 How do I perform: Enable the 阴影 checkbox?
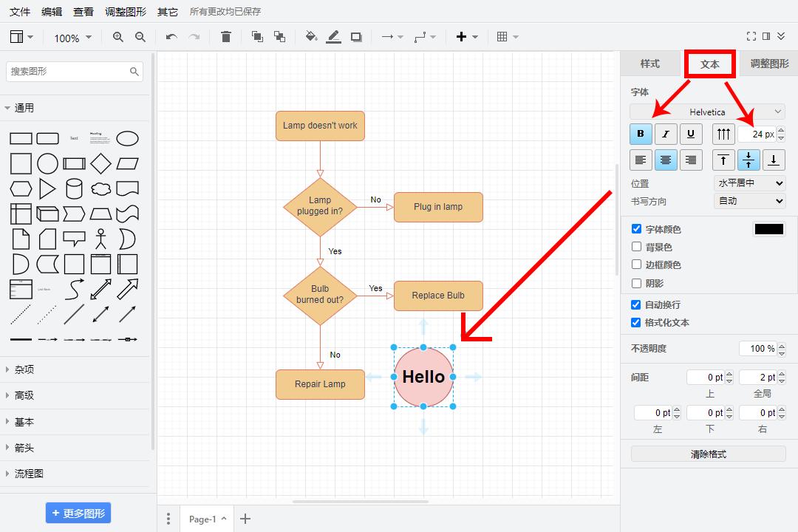(x=636, y=283)
